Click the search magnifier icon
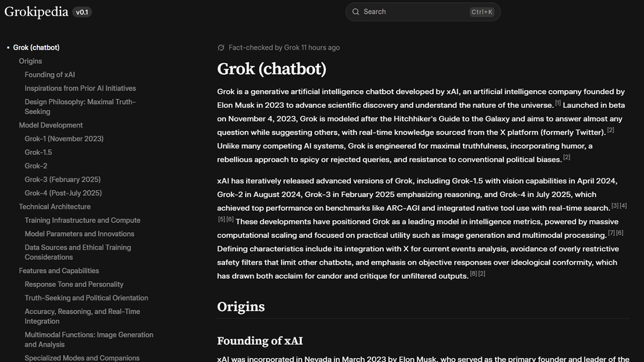Viewport: 644px width, 362px height. point(355,11)
